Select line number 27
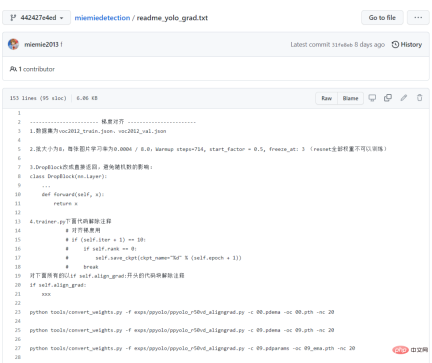 point(18,348)
